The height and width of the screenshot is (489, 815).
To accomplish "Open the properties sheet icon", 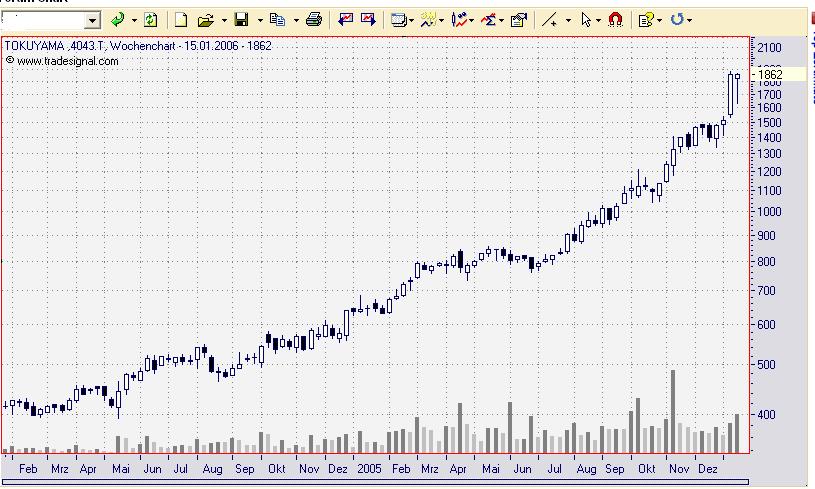I will (519, 20).
